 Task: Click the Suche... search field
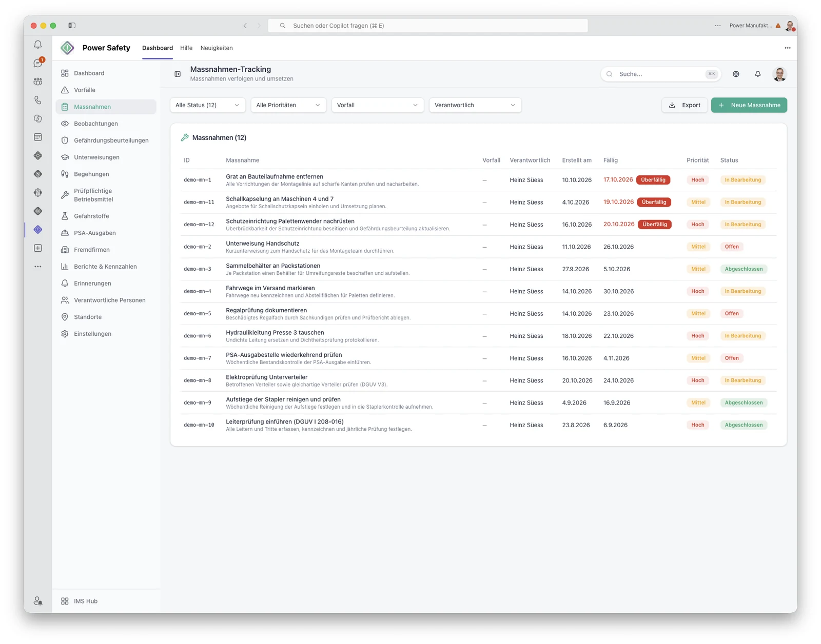(661, 74)
